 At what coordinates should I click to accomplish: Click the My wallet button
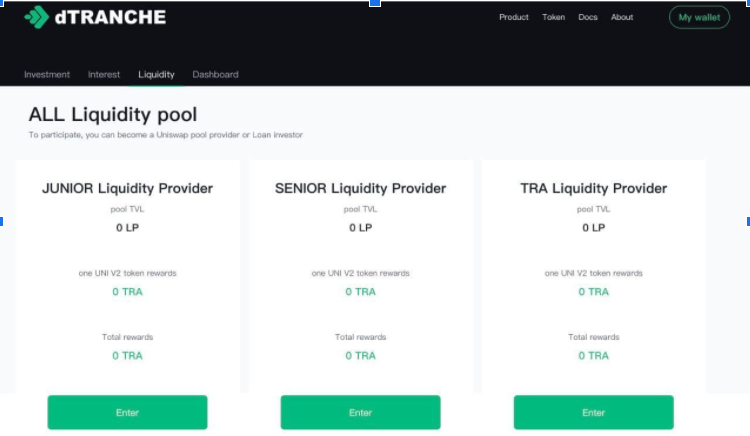coord(699,17)
